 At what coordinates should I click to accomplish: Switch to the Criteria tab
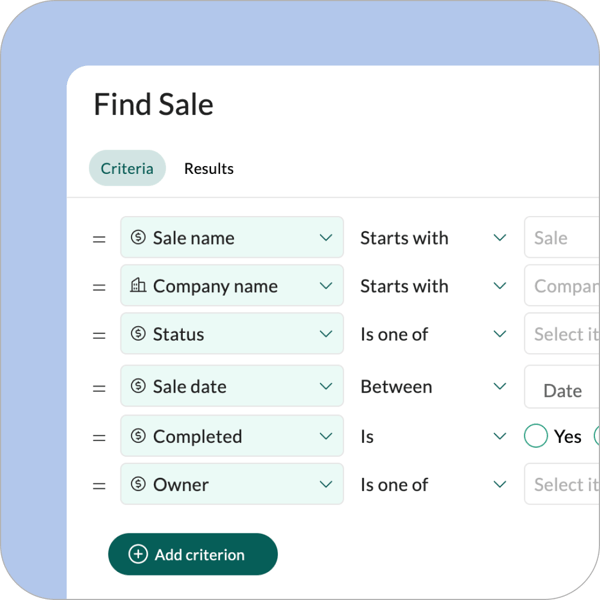(x=127, y=168)
